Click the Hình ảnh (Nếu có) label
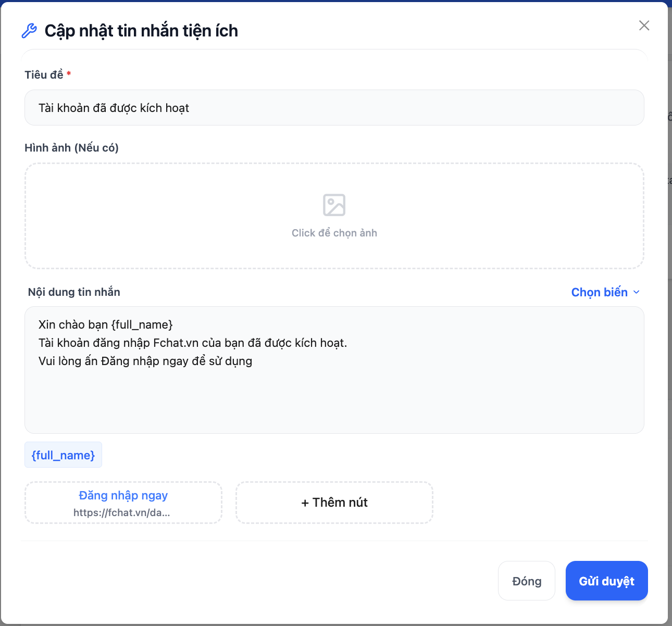The height and width of the screenshot is (626, 672). tap(71, 148)
